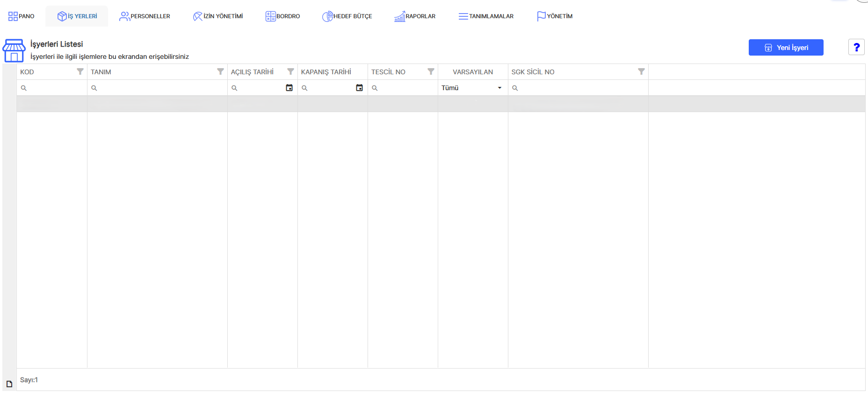Click the AÇILIŞ TARİHİ filter icon

(x=290, y=71)
